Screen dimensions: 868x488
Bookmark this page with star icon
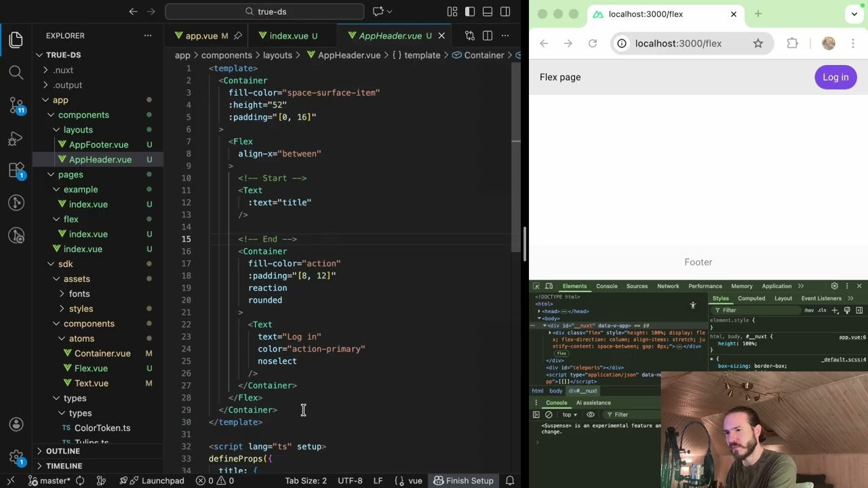pyautogui.click(x=758, y=43)
